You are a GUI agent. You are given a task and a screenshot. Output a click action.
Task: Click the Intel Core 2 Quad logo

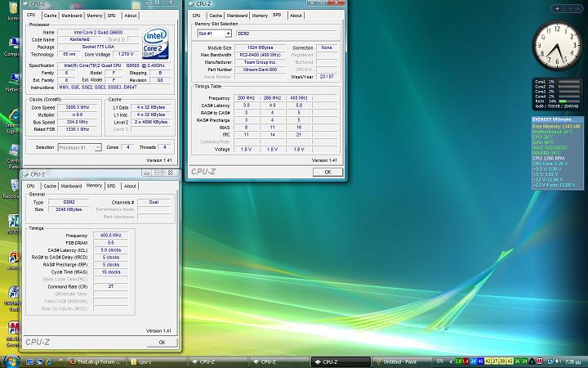[155, 43]
